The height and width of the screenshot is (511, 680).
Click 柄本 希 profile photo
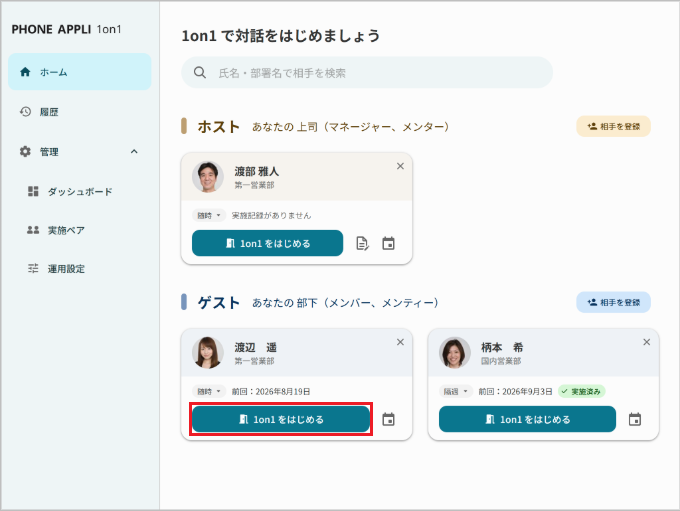(454, 353)
